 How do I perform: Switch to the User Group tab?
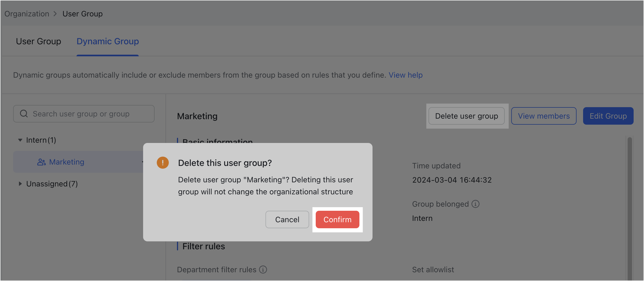[x=38, y=41]
